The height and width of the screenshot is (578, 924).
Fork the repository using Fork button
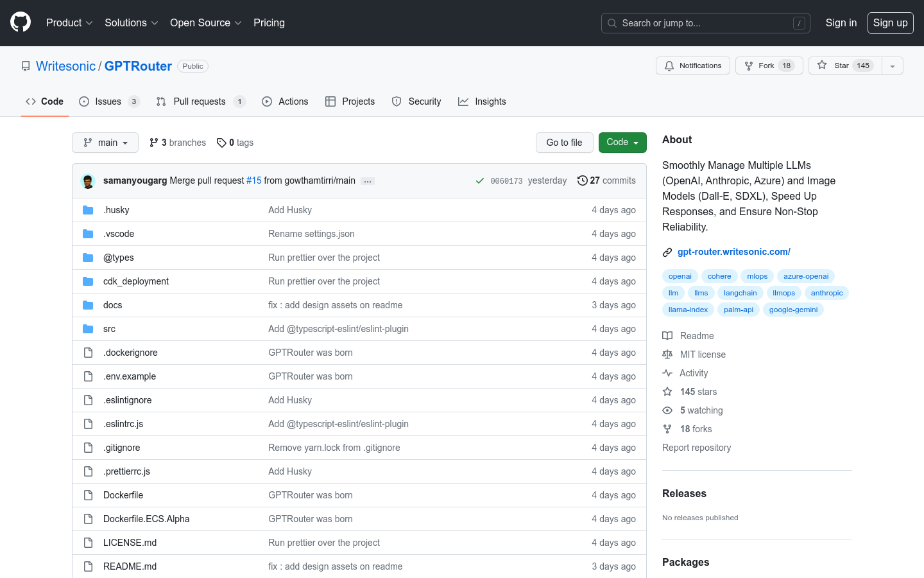point(769,66)
